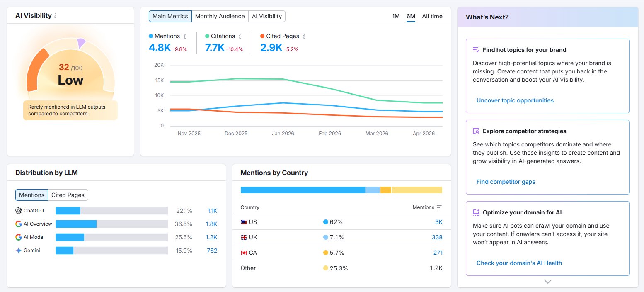
Task: Toggle the orange Cited Pages series legend dot
Action: tap(262, 36)
